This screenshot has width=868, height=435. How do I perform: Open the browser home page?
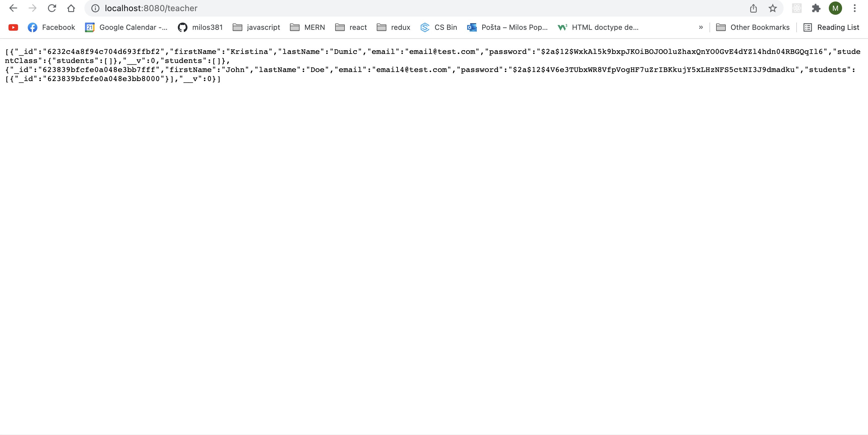point(71,8)
